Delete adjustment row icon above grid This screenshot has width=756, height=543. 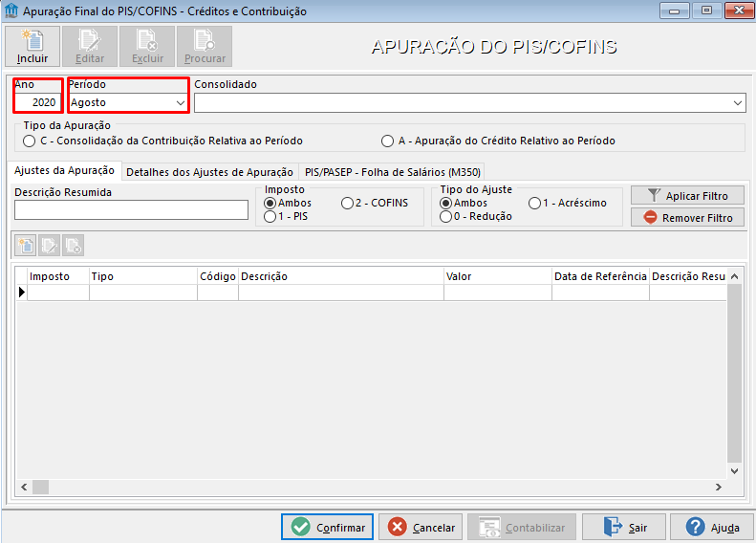(x=73, y=246)
